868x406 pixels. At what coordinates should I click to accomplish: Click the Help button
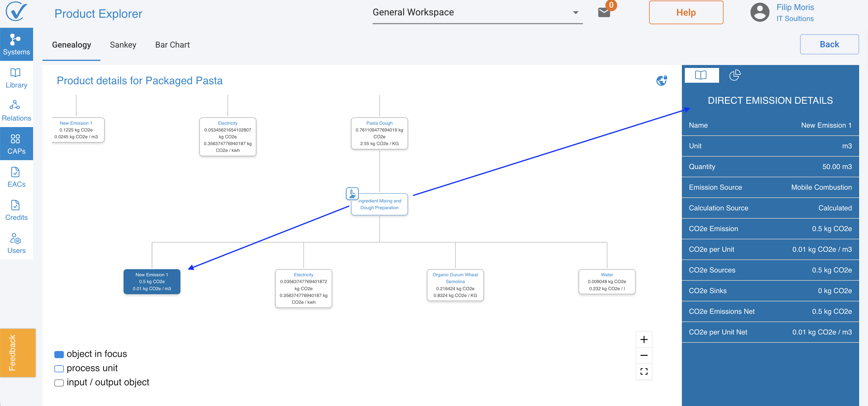point(686,12)
